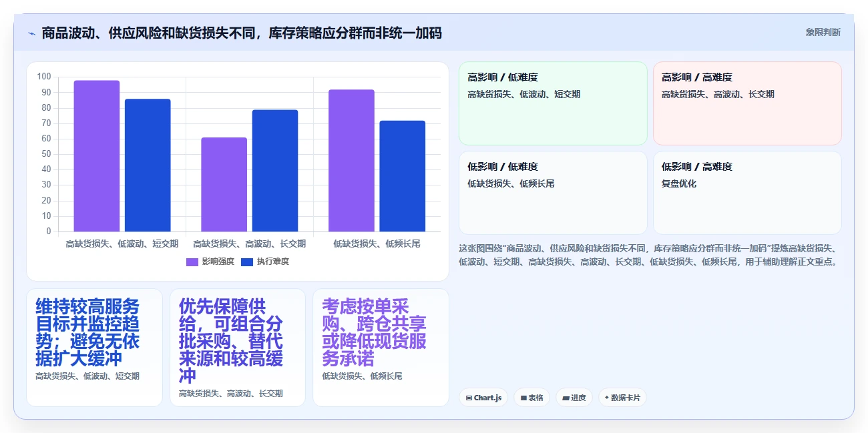Click the x-axis label 低缺货损失、低频长尾

click(377, 244)
